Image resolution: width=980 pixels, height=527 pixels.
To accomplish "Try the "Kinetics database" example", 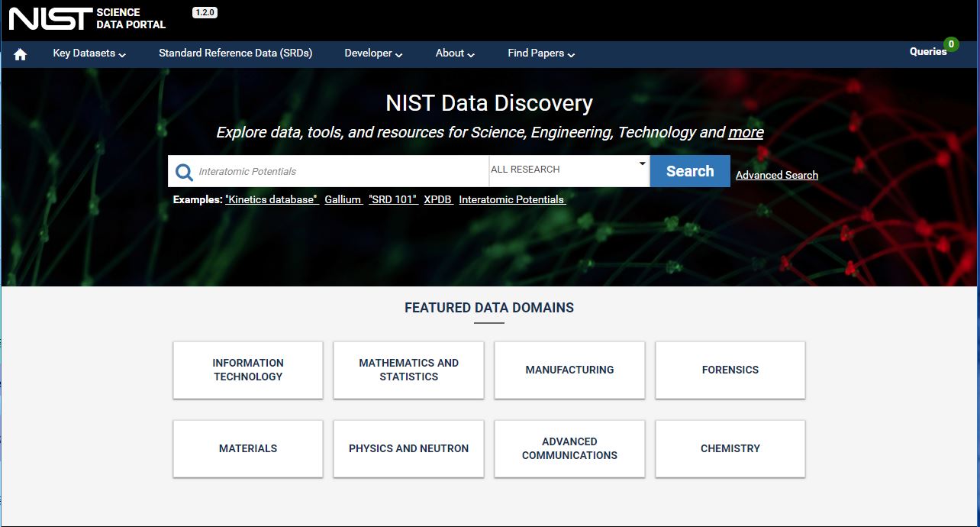I will 272,199.
